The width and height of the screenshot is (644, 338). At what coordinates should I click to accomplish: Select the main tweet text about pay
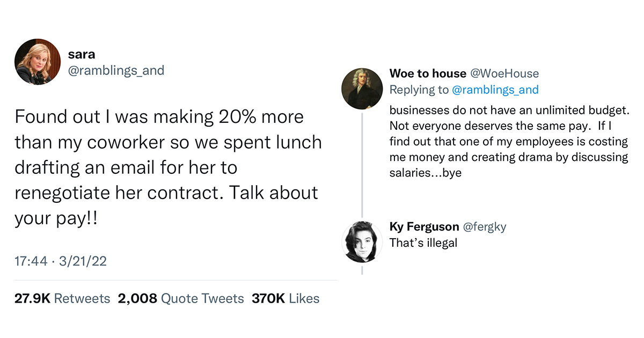click(167, 167)
